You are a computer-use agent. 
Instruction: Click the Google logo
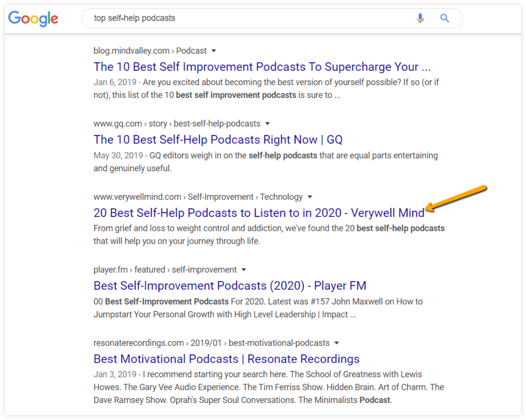[33, 18]
